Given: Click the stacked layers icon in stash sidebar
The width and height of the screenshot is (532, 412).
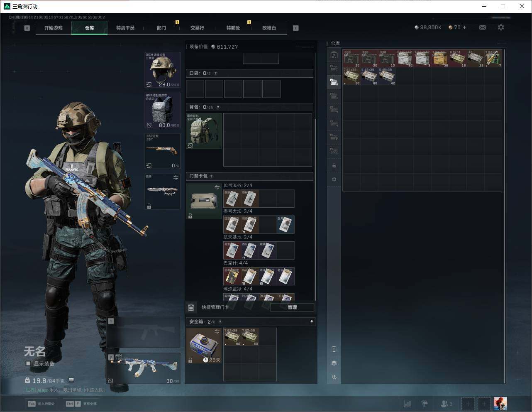Looking at the screenshot, I should (334, 363).
